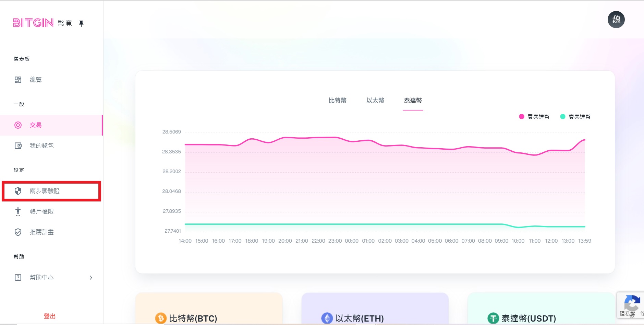Open the 比特幣(BTC) card
The height and width of the screenshot is (325, 644).
[209, 309]
